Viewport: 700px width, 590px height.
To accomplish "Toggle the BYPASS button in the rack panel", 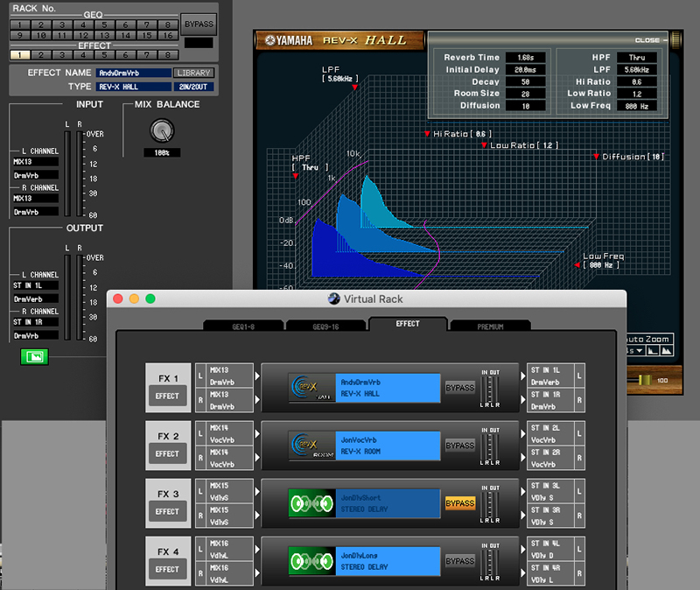I will (199, 25).
